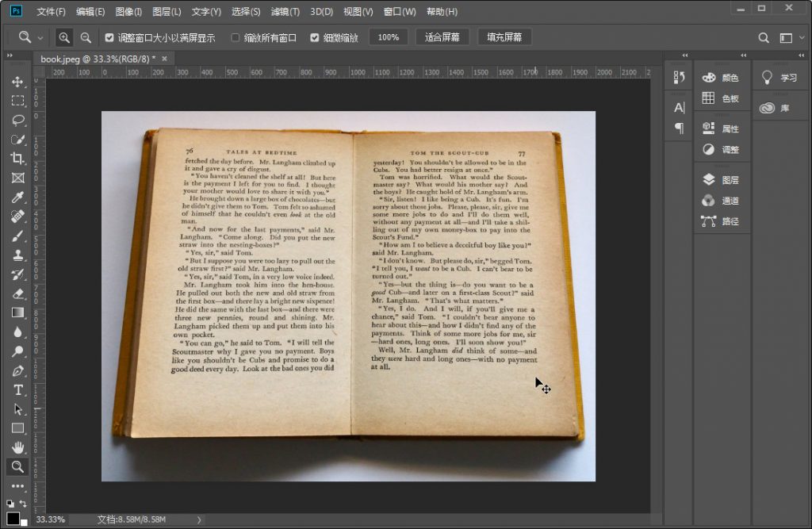Select the Spot Healing Brush tool
This screenshot has width=812, height=529.
[x=17, y=216]
